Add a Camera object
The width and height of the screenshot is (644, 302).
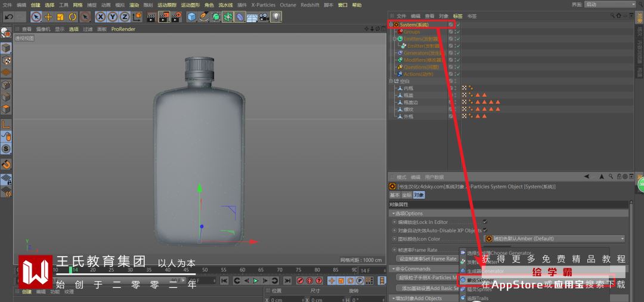264,17
